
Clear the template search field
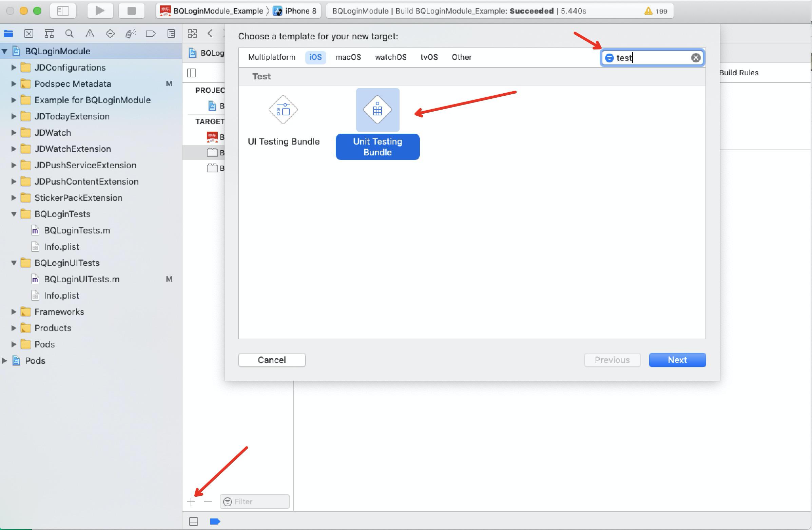pyautogui.click(x=696, y=57)
